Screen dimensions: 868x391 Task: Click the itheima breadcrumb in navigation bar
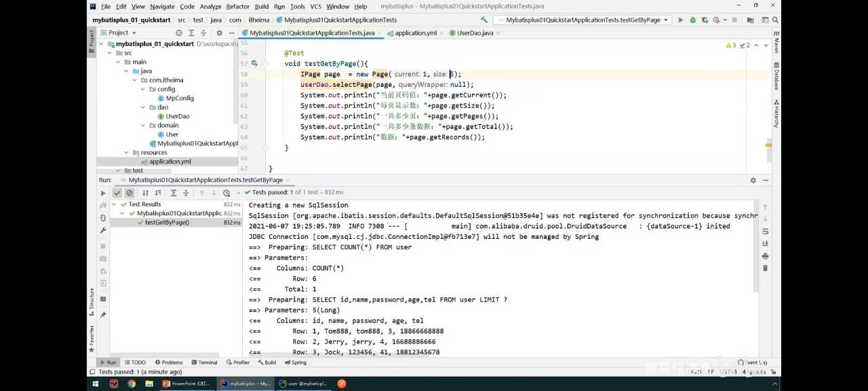tap(259, 20)
